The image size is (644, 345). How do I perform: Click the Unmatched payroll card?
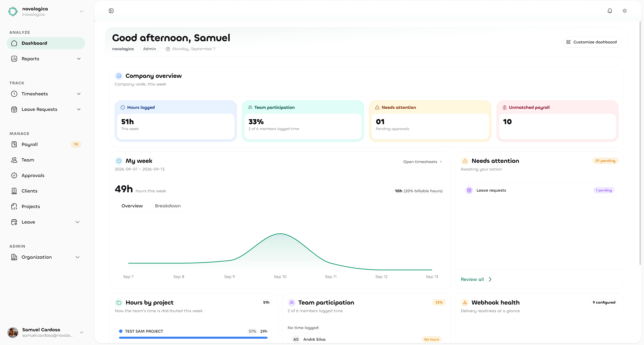[557, 121]
